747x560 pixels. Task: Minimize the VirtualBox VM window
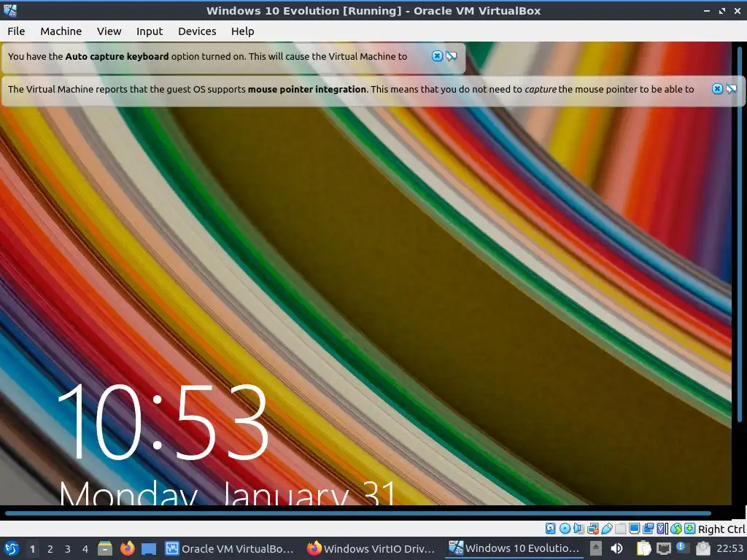(707, 10)
